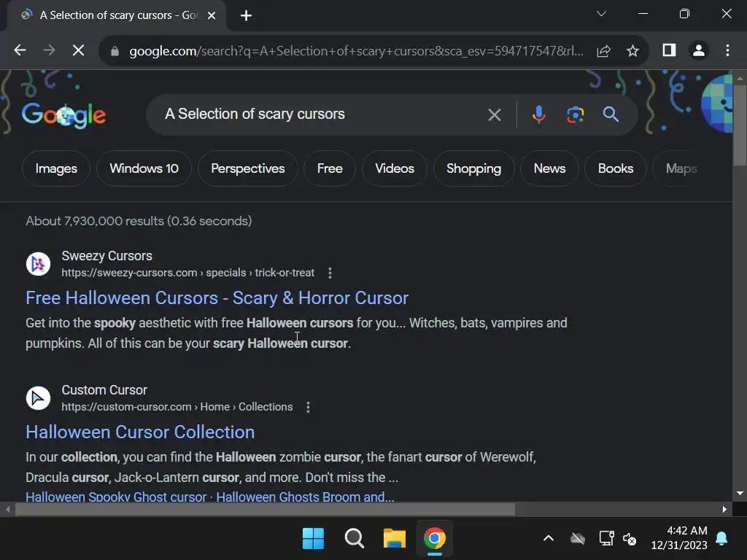
Task: Click the URL address bar
Action: tap(356, 51)
